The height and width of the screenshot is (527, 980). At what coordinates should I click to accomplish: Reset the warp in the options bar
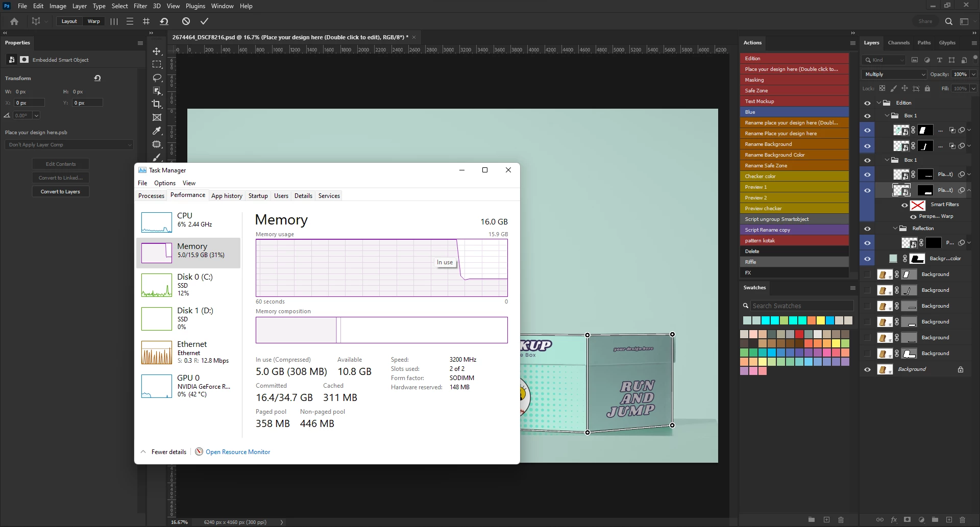[x=164, y=21]
